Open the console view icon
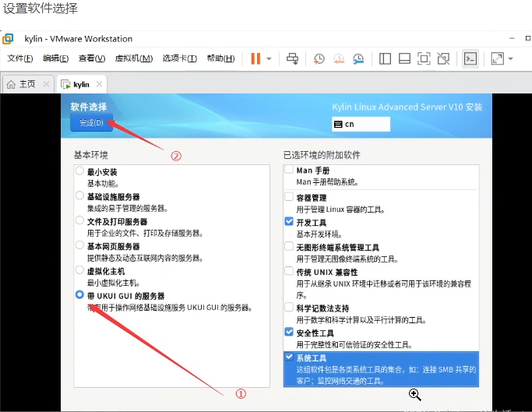Image resolution: width=532 pixels, height=412 pixels. point(470,58)
